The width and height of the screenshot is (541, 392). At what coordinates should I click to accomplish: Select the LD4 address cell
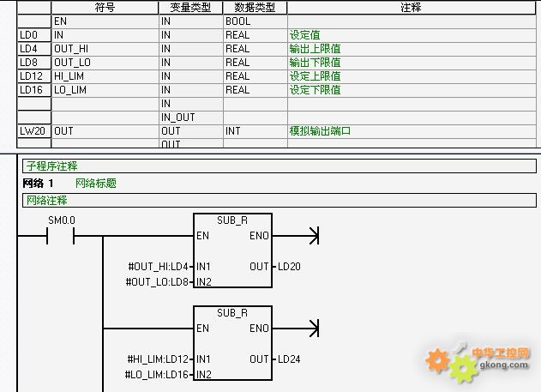tap(33, 49)
